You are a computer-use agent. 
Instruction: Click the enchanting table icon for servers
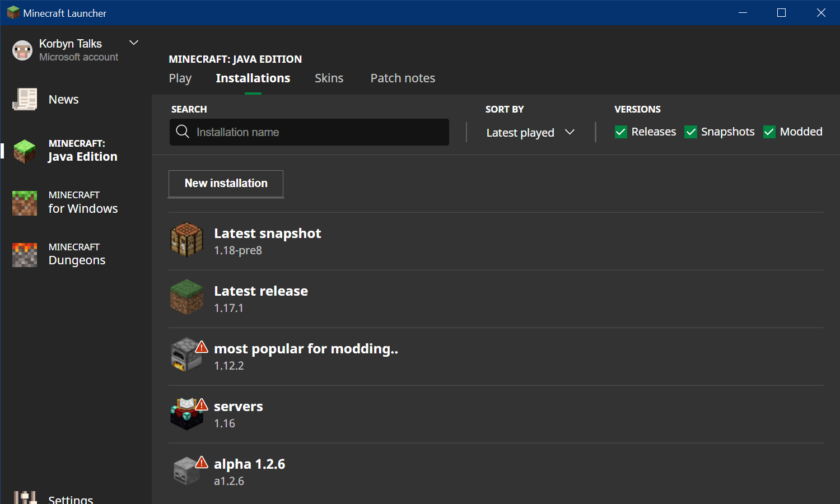point(186,414)
